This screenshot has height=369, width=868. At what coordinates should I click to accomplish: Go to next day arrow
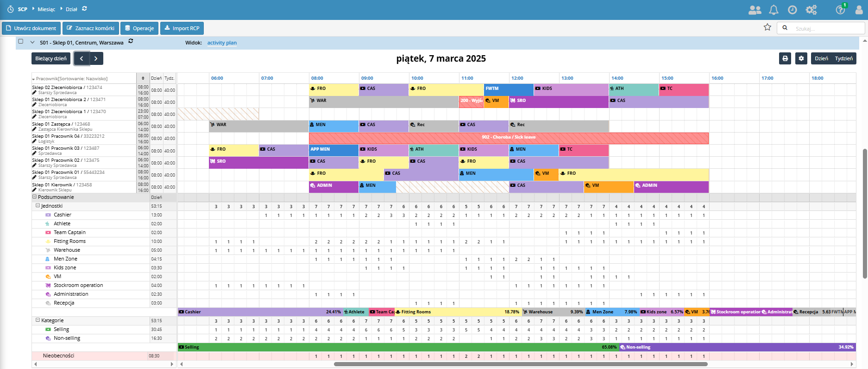click(96, 58)
